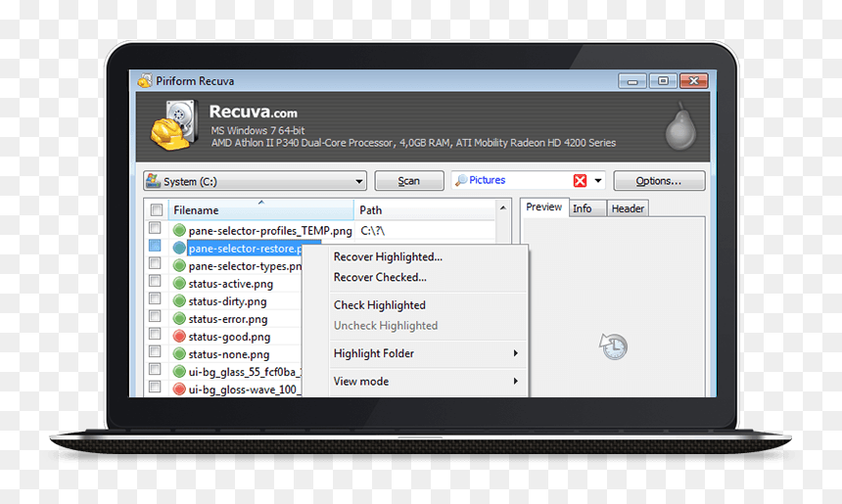Check the box for pane-selector-types file
The image size is (842, 504).
tap(155, 263)
